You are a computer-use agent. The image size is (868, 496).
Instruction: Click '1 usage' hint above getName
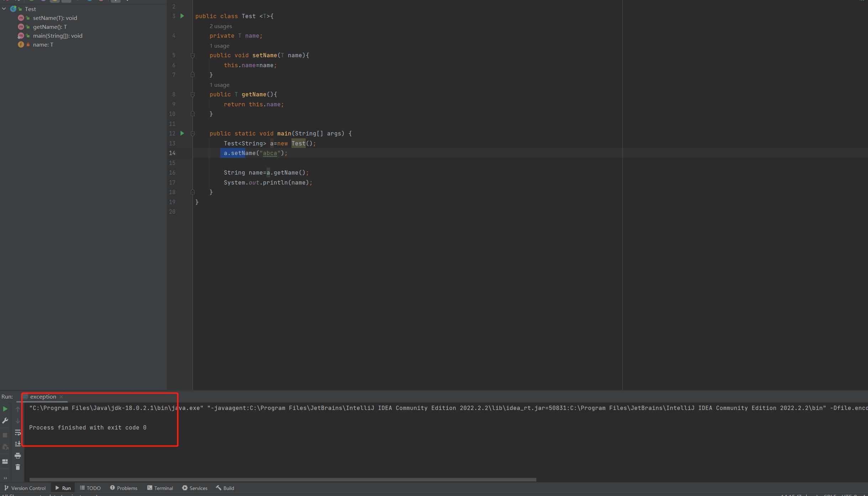[219, 85]
